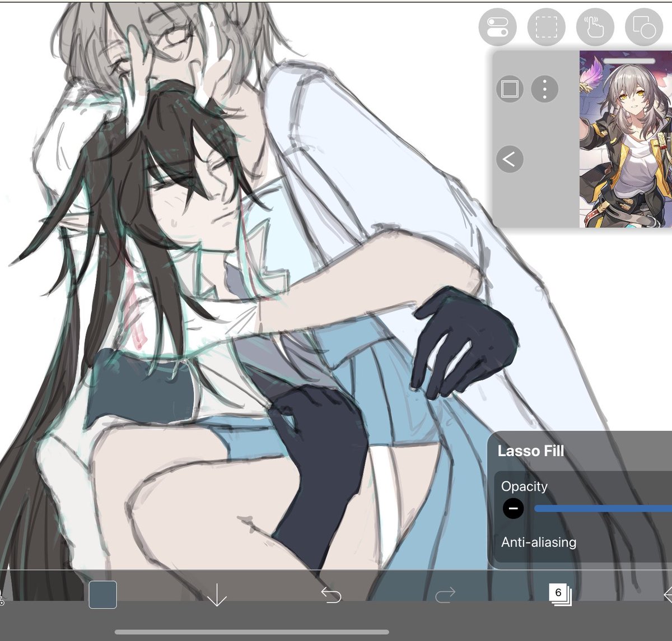Click the Opacity label in Lasso Fill
The width and height of the screenshot is (672, 641).
pos(524,486)
